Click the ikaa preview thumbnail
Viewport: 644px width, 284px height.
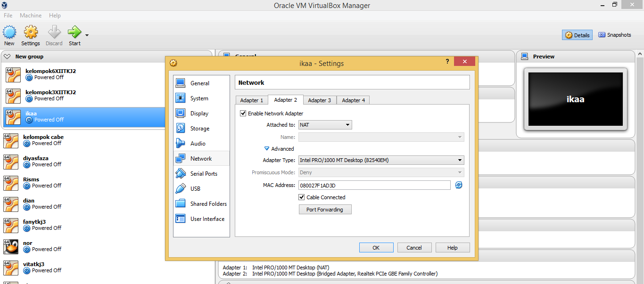(575, 99)
